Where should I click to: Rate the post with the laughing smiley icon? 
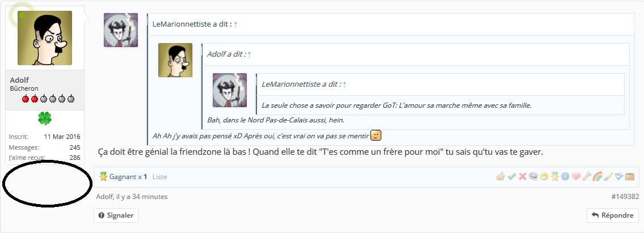tap(544, 176)
